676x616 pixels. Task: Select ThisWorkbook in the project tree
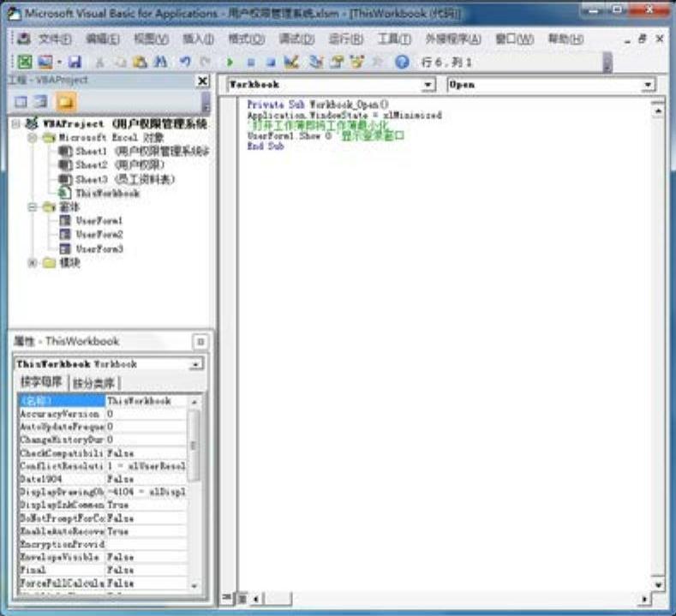pos(99,193)
